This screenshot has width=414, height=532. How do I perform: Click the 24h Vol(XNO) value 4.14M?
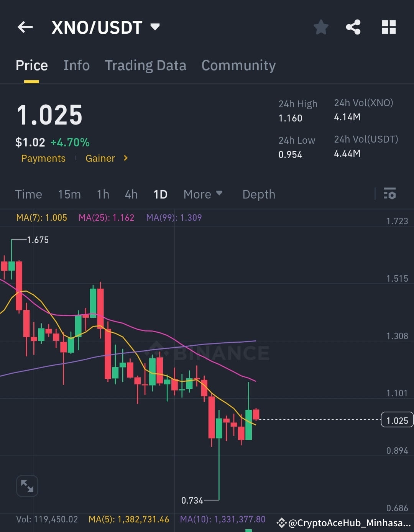tap(347, 117)
